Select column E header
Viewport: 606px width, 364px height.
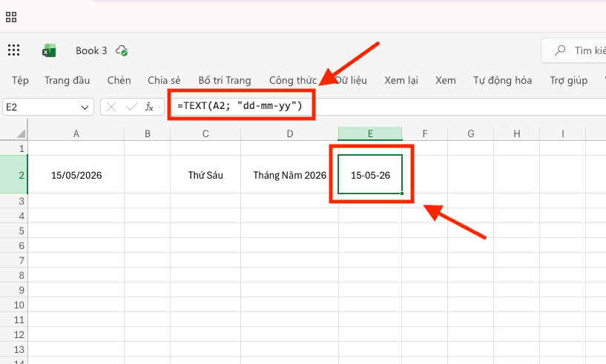pos(370,133)
